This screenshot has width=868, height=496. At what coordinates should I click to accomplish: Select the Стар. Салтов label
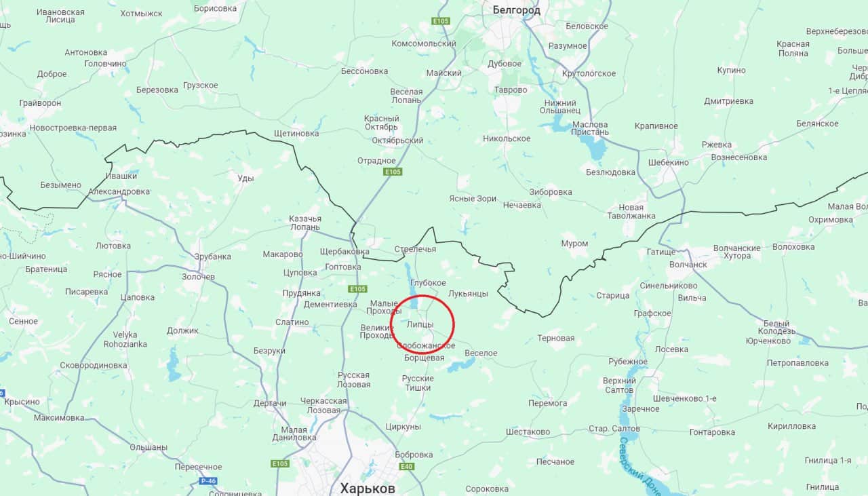614,429
